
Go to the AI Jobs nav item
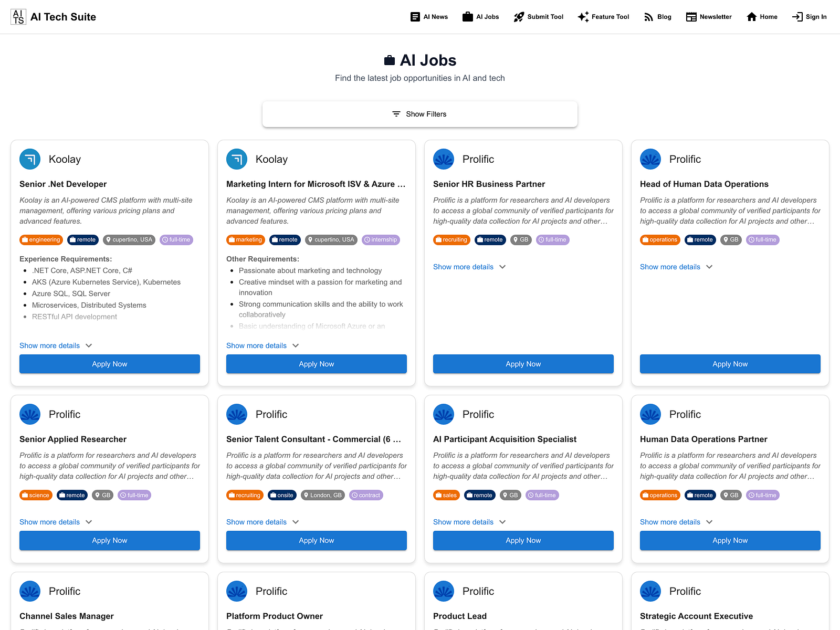[x=480, y=17]
